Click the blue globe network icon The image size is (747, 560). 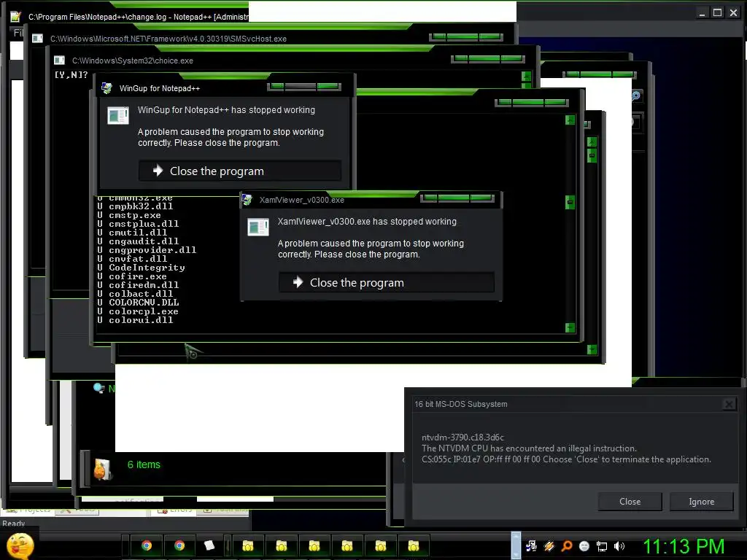[99, 388]
